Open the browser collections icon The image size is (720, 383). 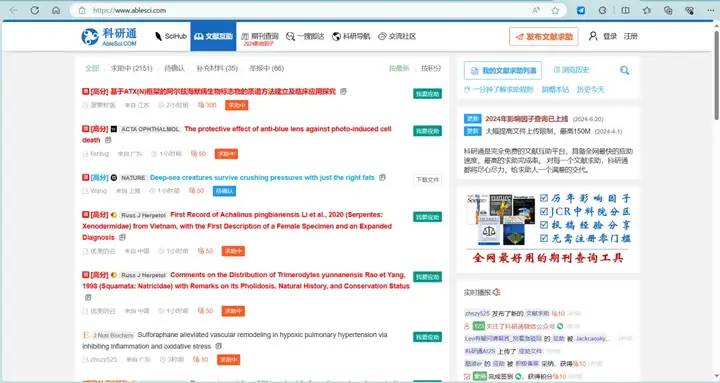coord(668,10)
